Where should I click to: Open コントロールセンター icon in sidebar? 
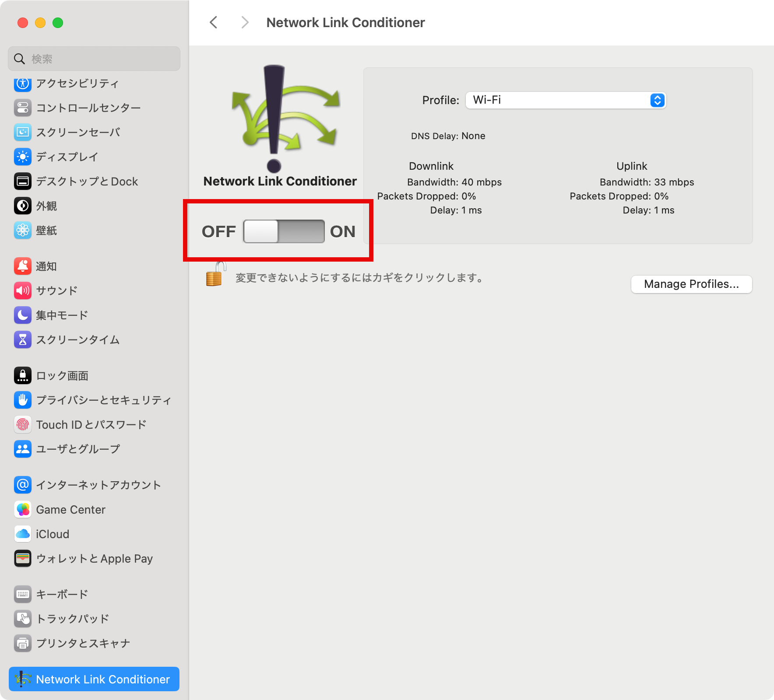point(23,108)
